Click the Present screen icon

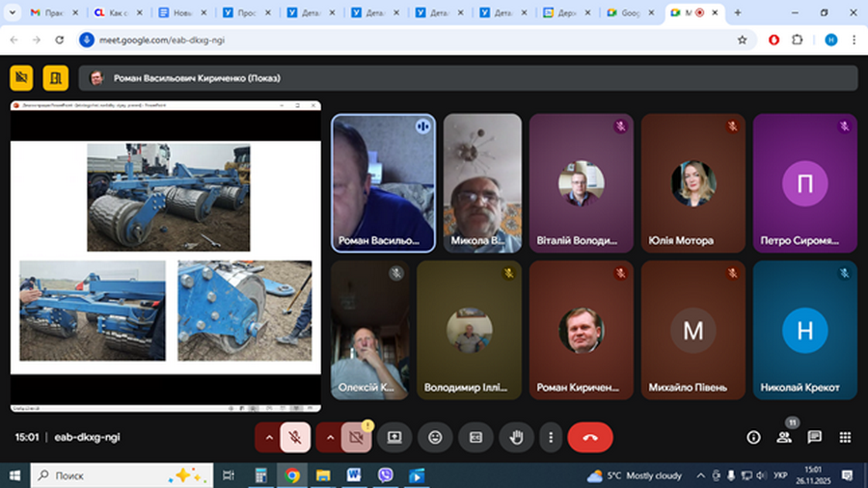pos(394,437)
